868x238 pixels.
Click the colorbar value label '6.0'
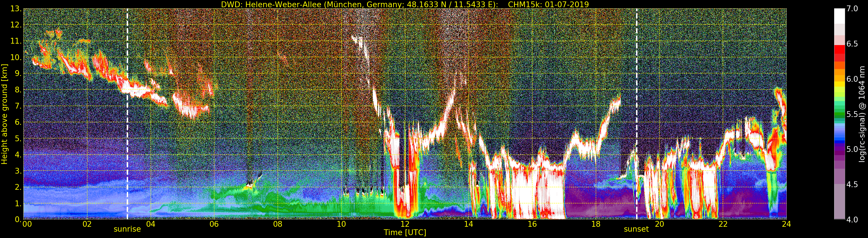click(x=852, y=79)
